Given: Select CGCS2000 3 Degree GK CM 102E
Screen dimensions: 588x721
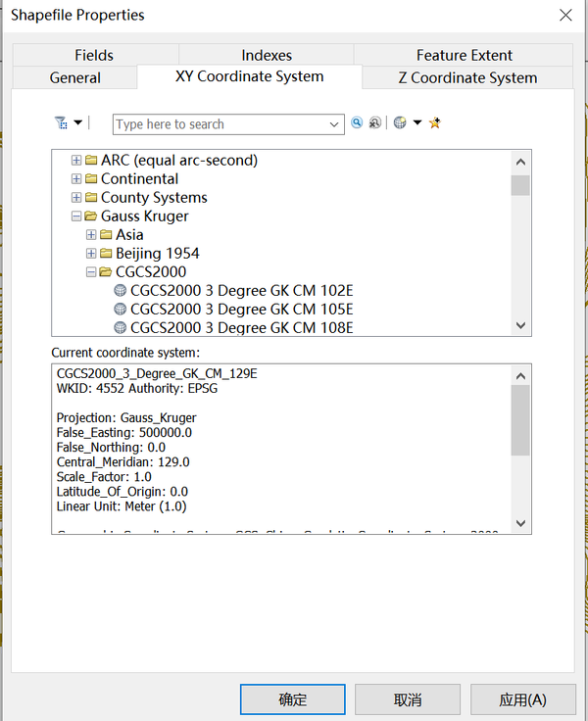Looking at the screenshot, I should tap(241, 291).
